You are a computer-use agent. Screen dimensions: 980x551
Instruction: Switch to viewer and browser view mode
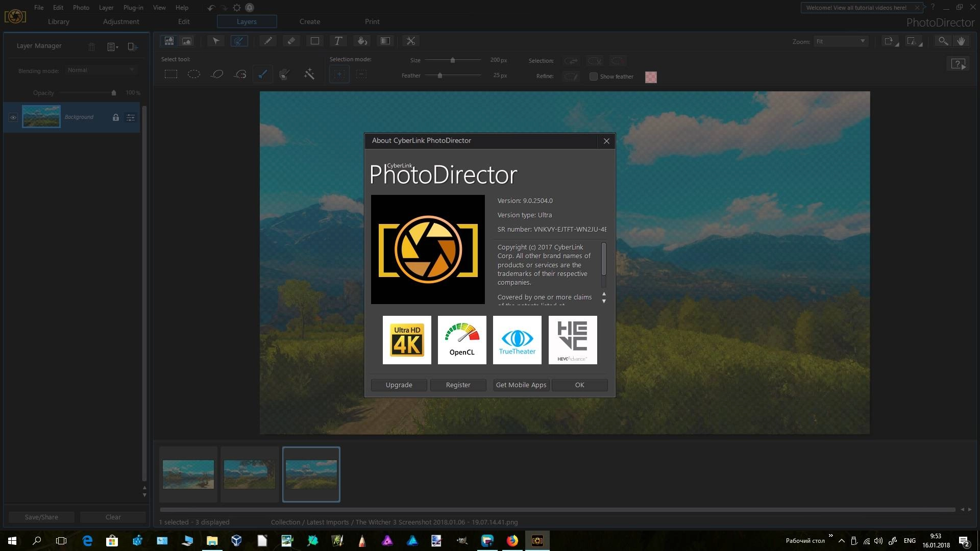tap(169, 41)
